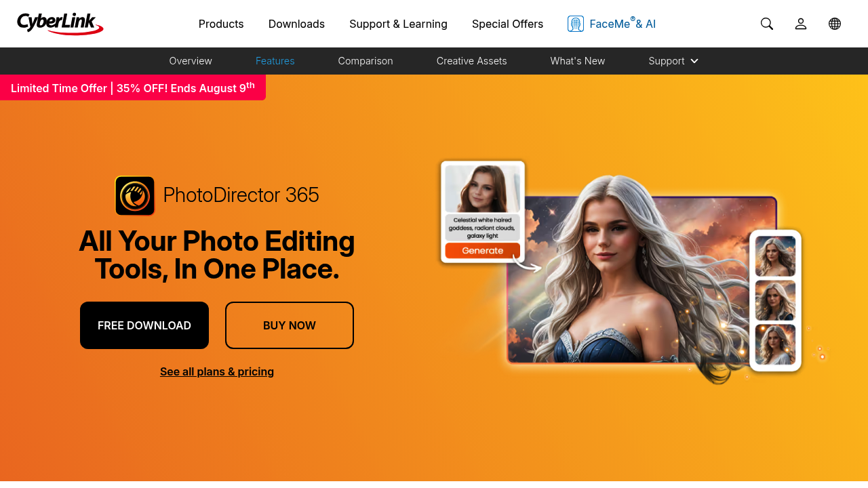Open the Special Offers menu
The width and height of the screenshot is (868, 488).
(507, 24)
